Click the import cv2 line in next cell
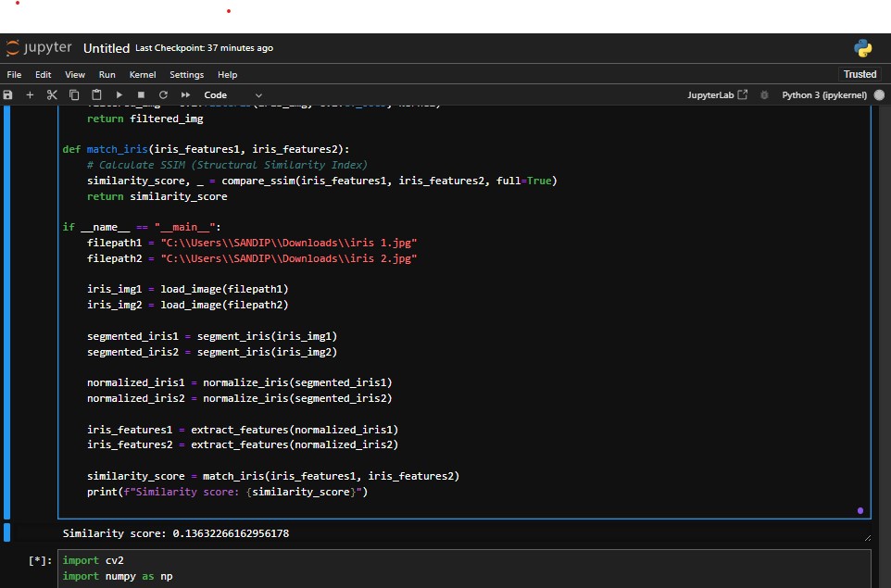891x588 pixels. point(94,561)
